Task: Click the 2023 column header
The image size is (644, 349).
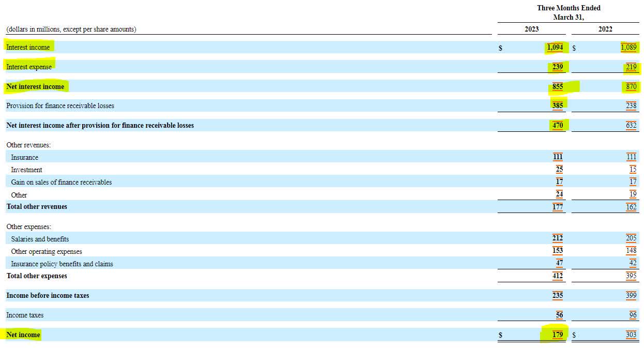Action: click(532, 29)
